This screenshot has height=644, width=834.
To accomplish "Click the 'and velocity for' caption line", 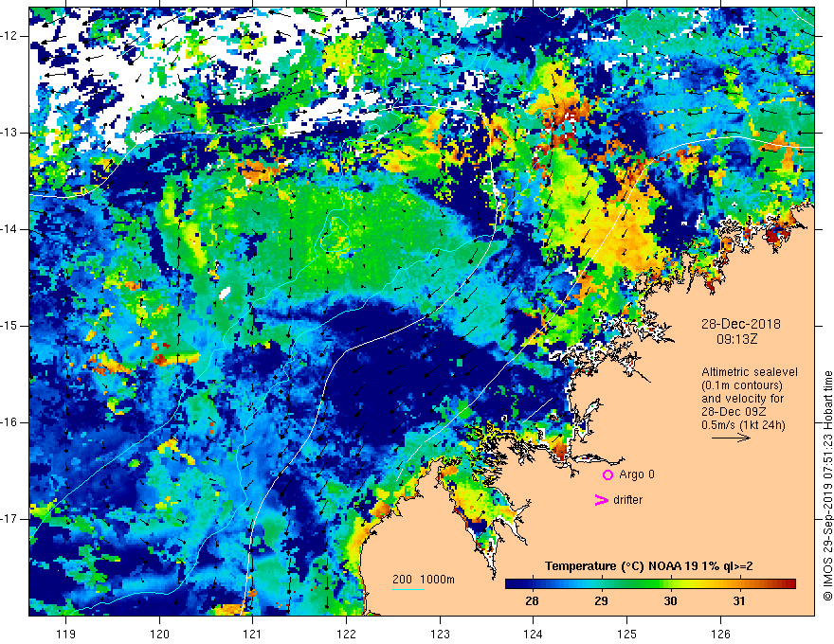I will click(742, 399).
